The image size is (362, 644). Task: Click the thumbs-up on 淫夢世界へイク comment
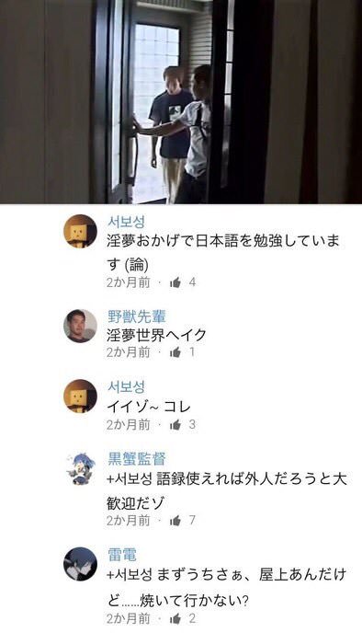point(175,352)
